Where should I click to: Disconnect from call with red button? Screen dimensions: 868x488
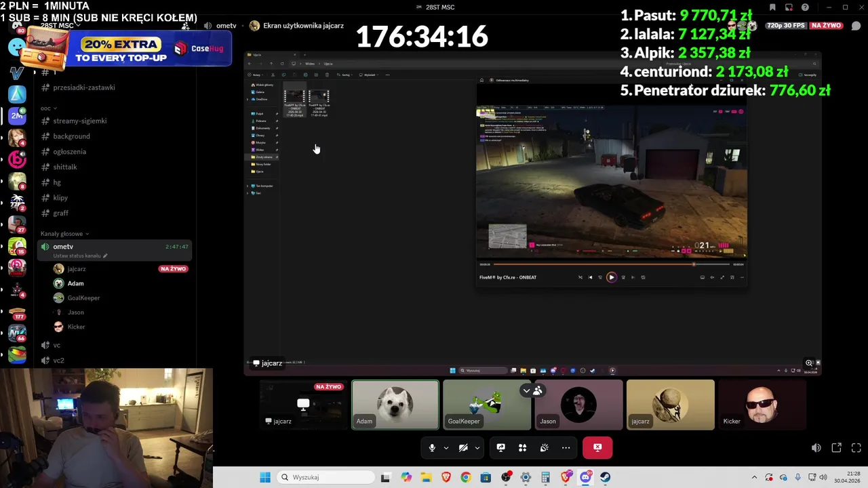coord(597,447)
